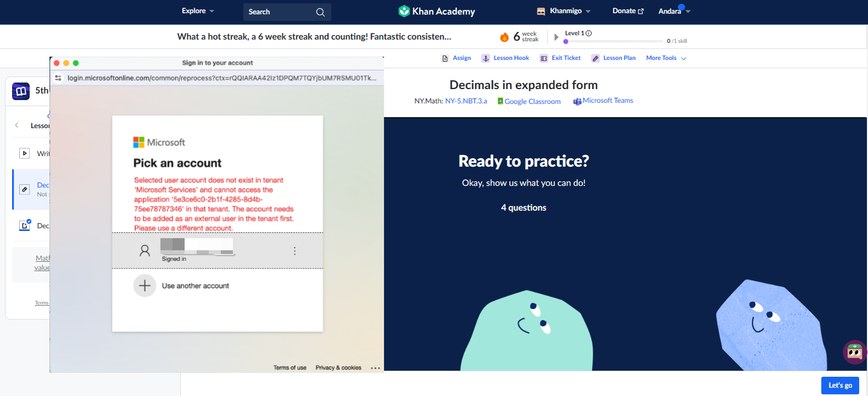The image size is (868, 396).
Task: Click the 'Decimals in expanded form' title
Action: pos(523,85)
